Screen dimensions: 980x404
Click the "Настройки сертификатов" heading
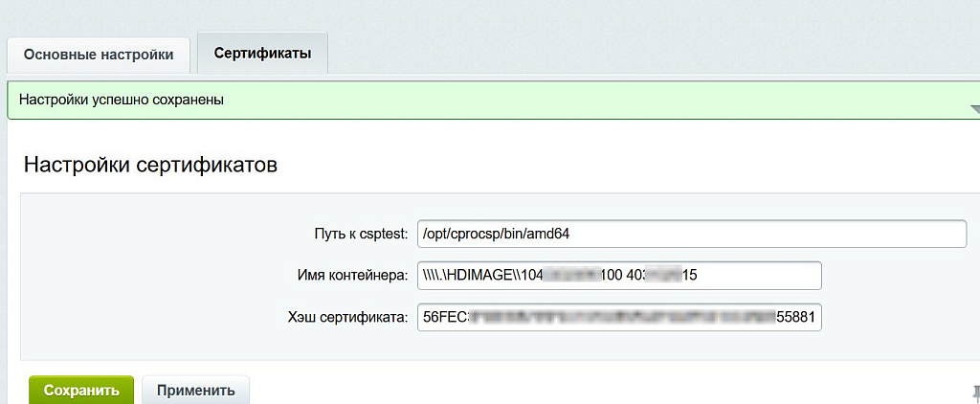(150, 165)
